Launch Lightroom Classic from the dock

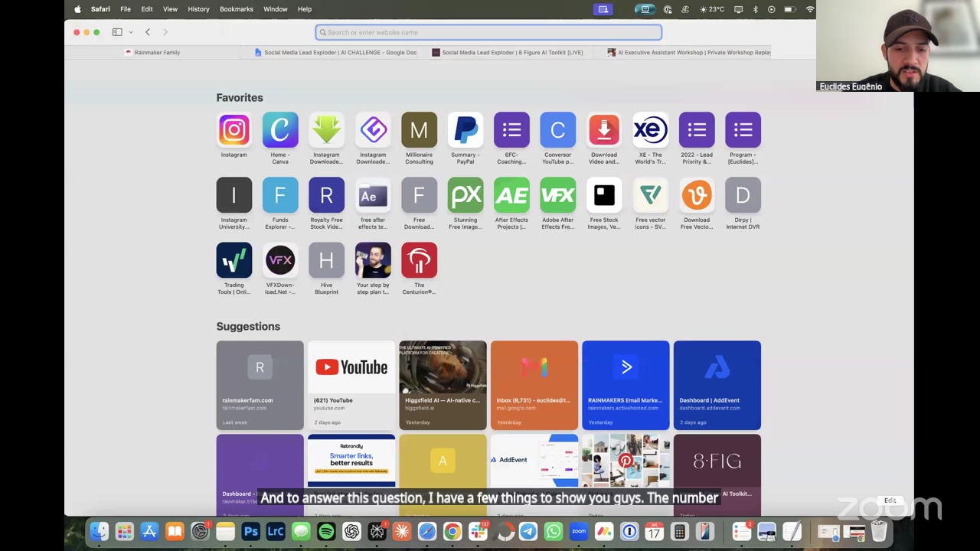(276, 531)
